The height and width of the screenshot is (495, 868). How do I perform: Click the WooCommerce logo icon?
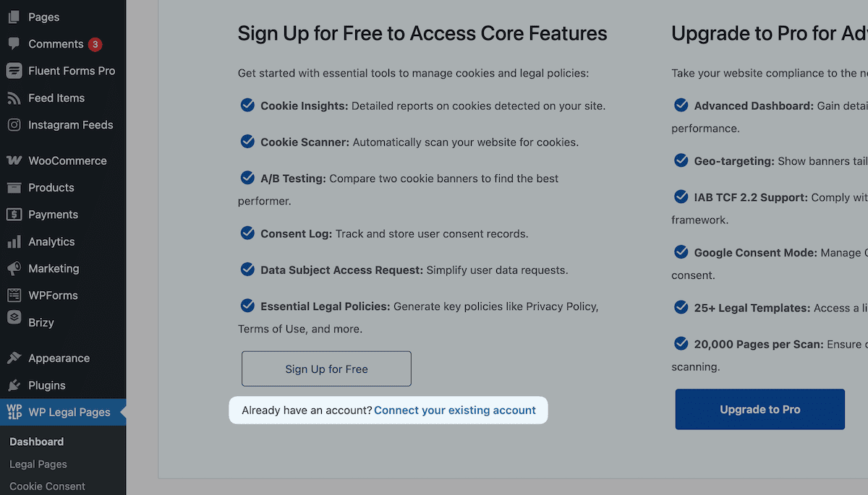(x=14, y=160)
